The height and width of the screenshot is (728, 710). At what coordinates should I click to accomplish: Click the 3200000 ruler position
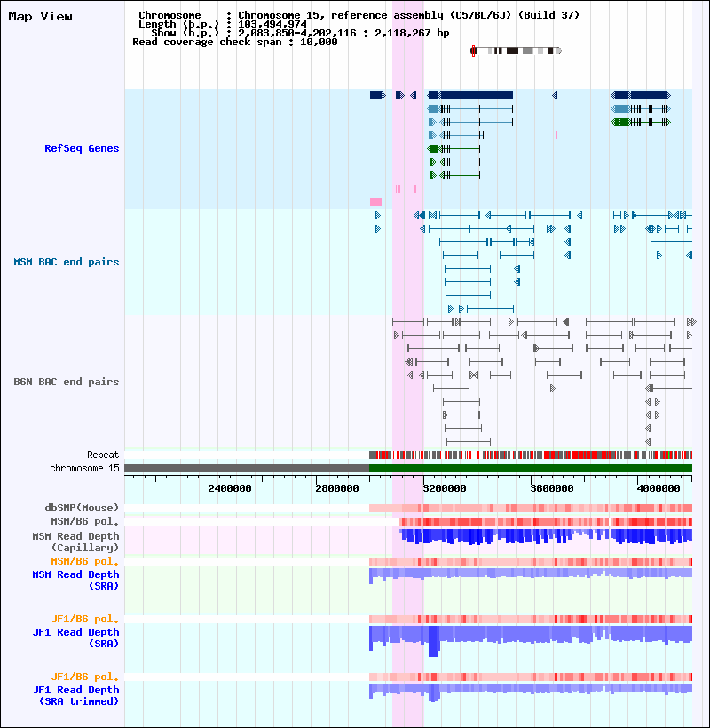pyautogui.click(x=444, y=488)
